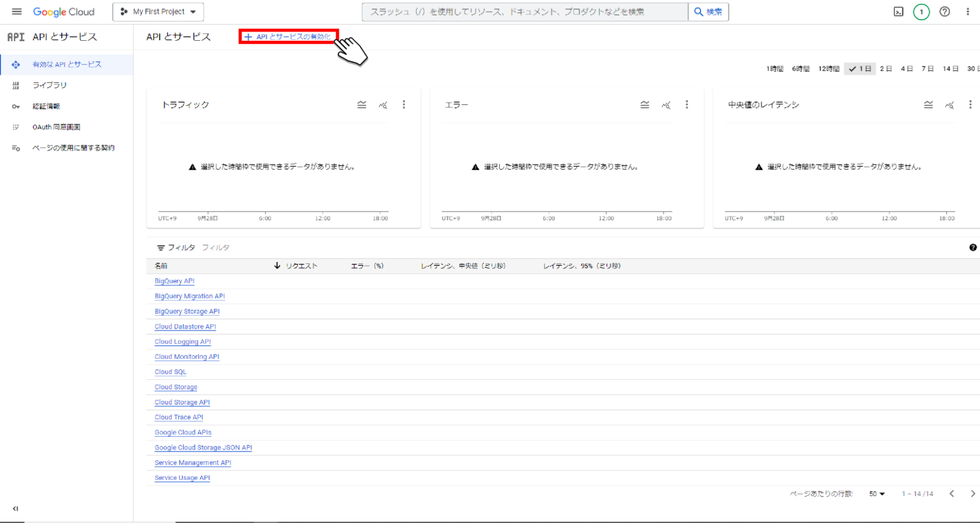The height and width of the screenshot is (523, 980).
Task: Click the Google Cloud logo
Action: [64, 12]
